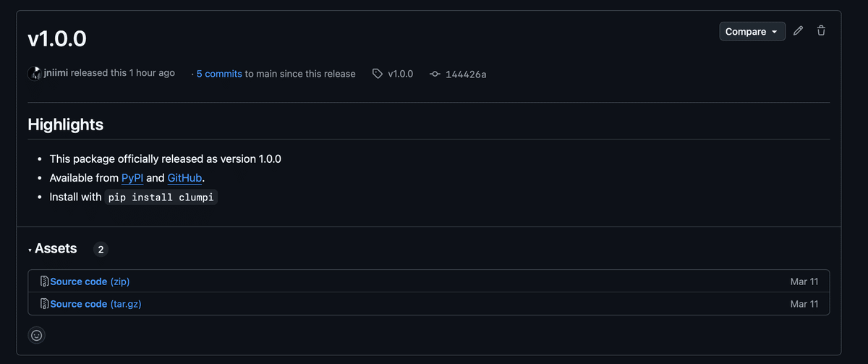Click the jniimi avatar image
Viewport: 868px width, 364px height.
tap(35, 73)
